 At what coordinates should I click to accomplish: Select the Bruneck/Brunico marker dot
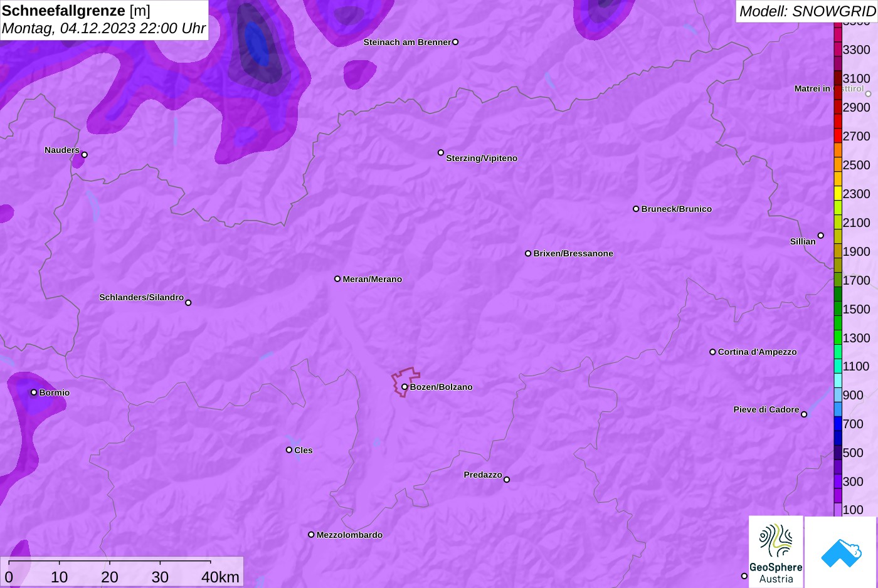click(x=636, y=209)
